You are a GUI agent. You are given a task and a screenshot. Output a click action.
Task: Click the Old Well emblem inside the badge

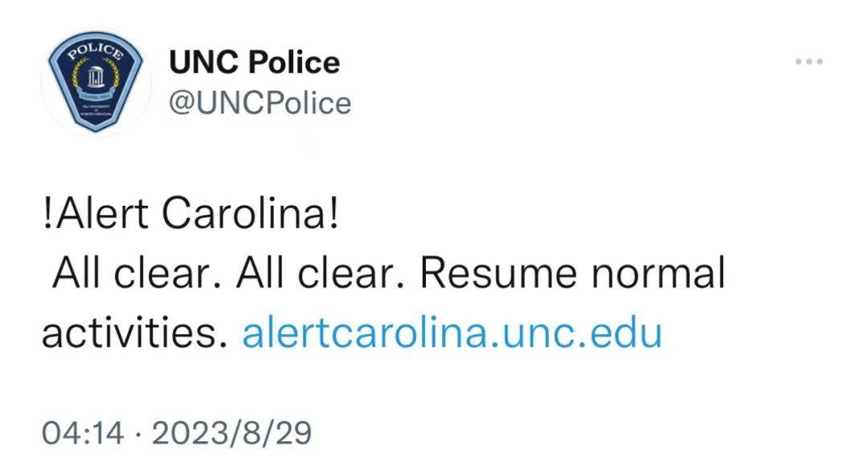click(x=96, y=76)
